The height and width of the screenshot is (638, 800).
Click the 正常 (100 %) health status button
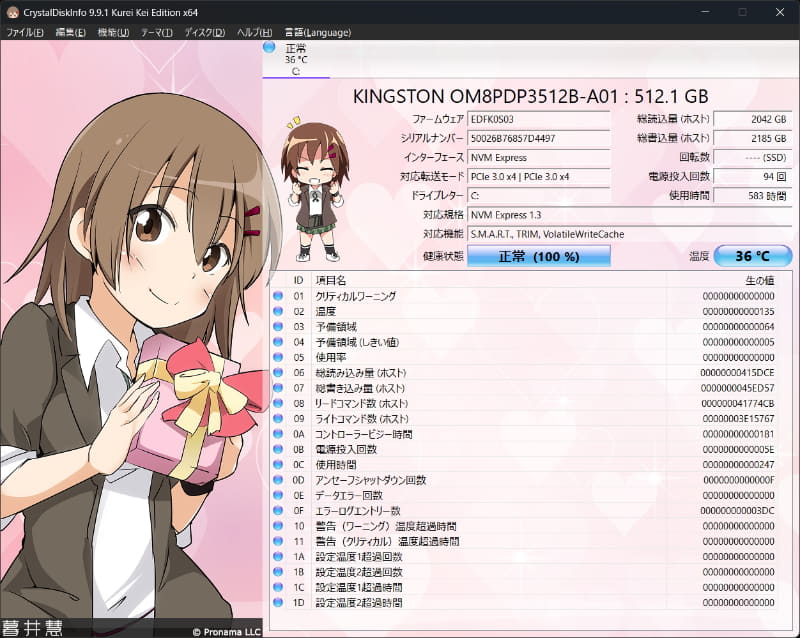tap(539, 256)
